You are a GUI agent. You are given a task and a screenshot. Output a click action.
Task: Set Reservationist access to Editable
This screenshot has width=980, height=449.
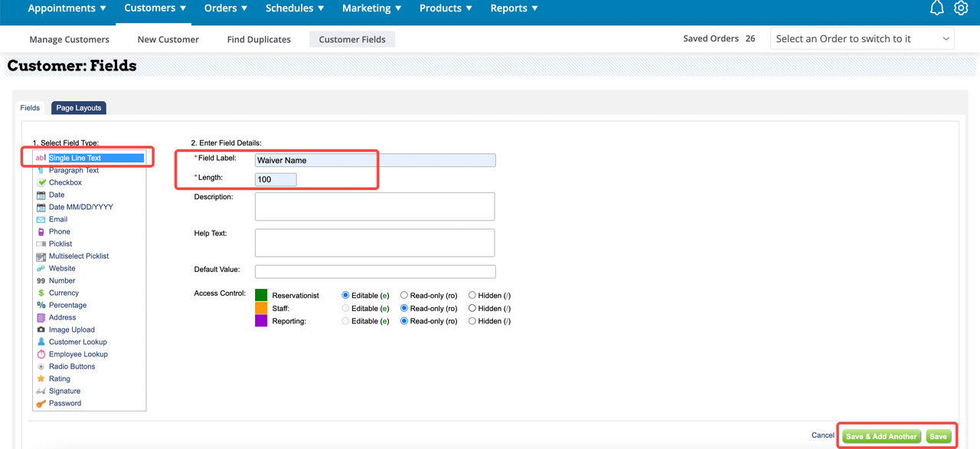345,295
